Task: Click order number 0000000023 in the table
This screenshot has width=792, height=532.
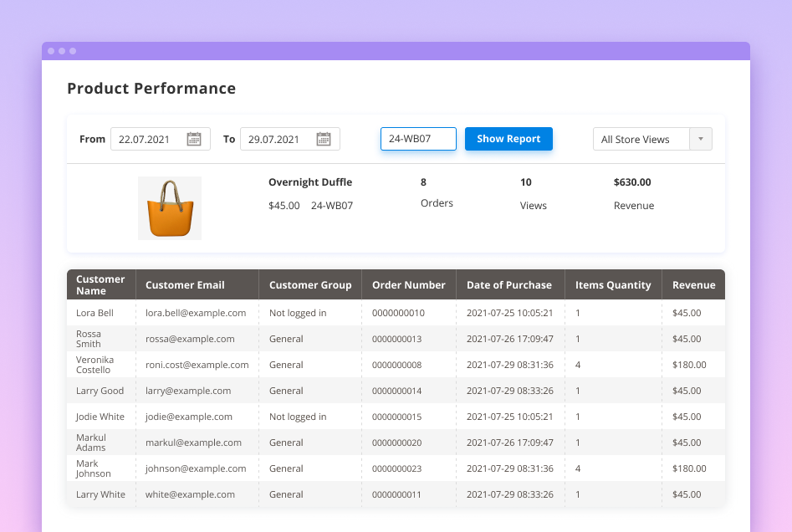Action: pos(396,468)
